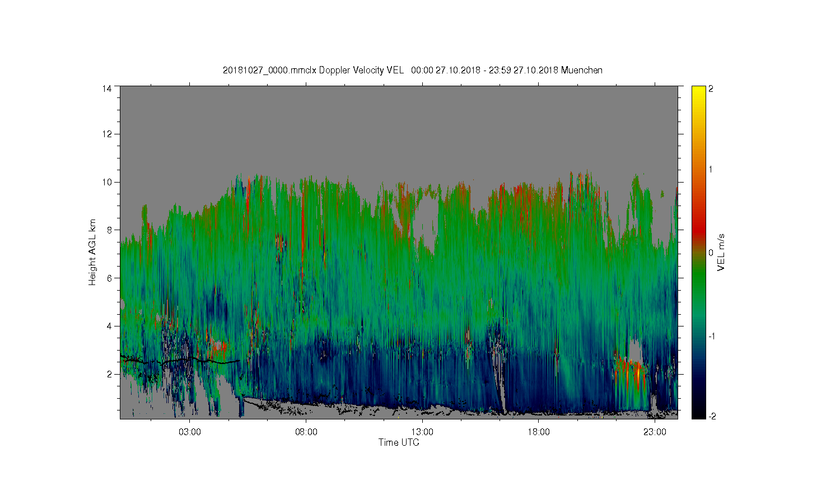Click the height axis tick label "14"

pos(107,88)
